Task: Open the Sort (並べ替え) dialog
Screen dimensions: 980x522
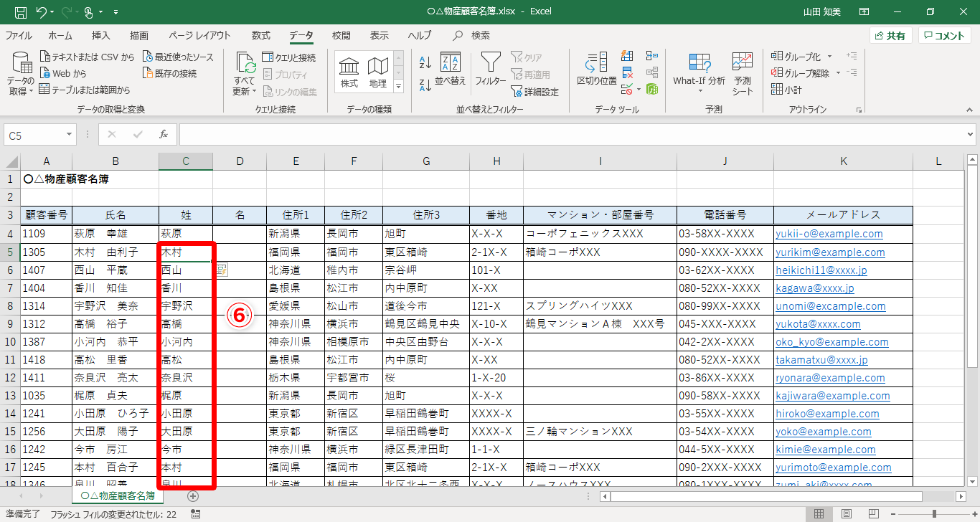Action: point(451,70)
